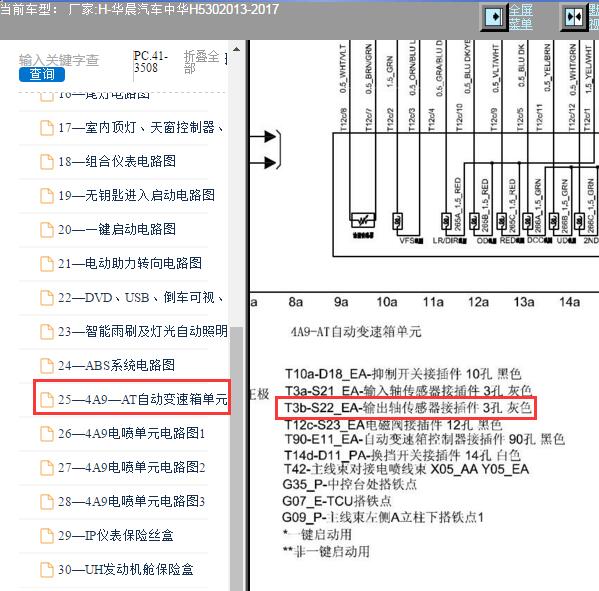The height and width of the screenshot is (591, 599).
Task: Click the 折叠全部 collapse all link
Action: click(201, 62)
